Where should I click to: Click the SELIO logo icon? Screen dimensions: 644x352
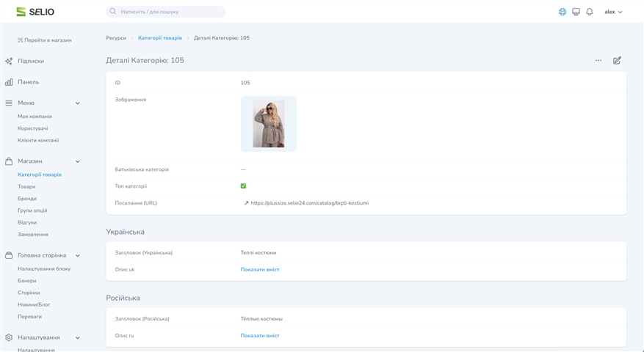pos(21,12)
